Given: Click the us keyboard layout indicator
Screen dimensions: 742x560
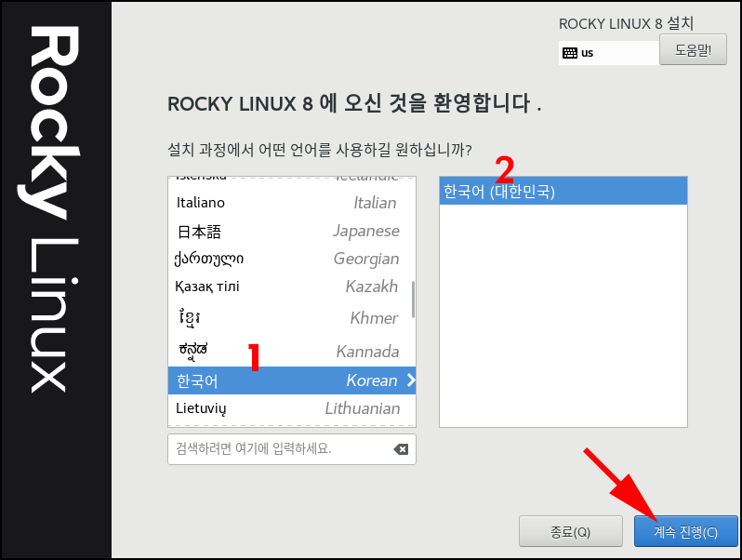Looking at the screenshot, I should tap(608, 53).
